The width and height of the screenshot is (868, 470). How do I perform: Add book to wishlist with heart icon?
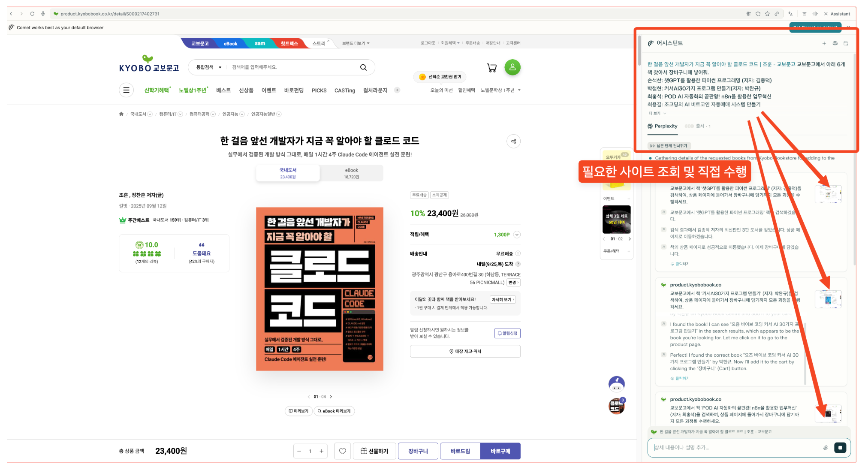342,451
